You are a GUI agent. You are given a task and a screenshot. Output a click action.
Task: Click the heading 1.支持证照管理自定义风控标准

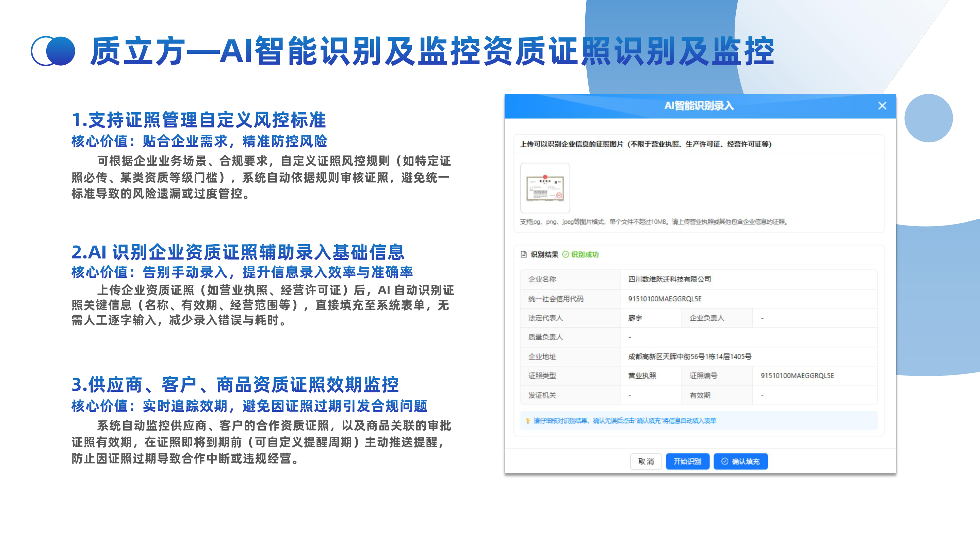[x=199, y=120]
